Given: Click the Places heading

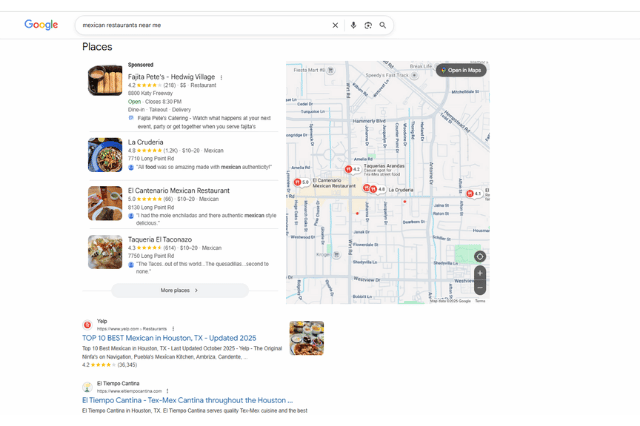Looking at the screenshot, I should coord(97,47).
